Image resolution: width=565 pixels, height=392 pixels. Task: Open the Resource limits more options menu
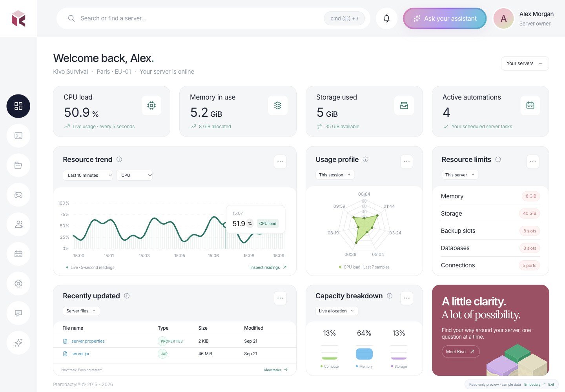tap(533, 162)
